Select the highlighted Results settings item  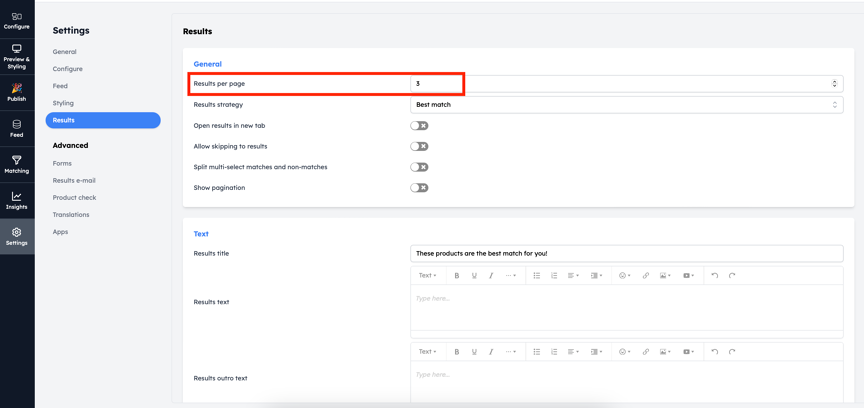coord(103,120)
